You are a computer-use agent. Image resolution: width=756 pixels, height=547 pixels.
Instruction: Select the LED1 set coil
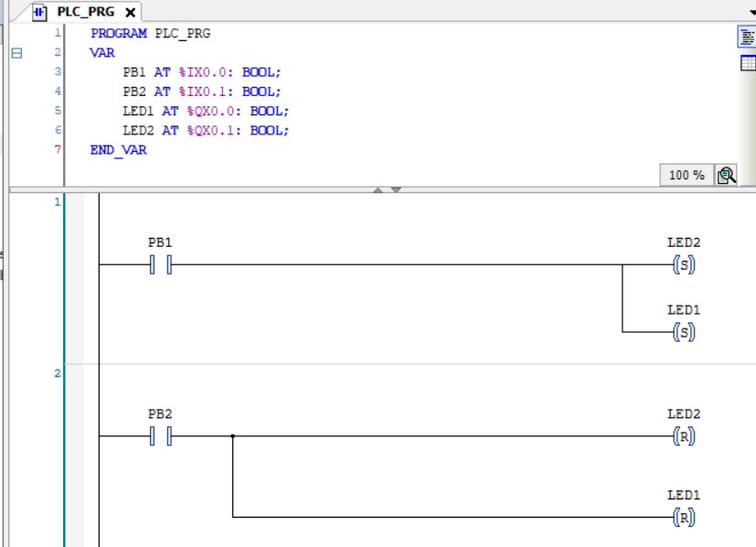(x=684, y=332)
